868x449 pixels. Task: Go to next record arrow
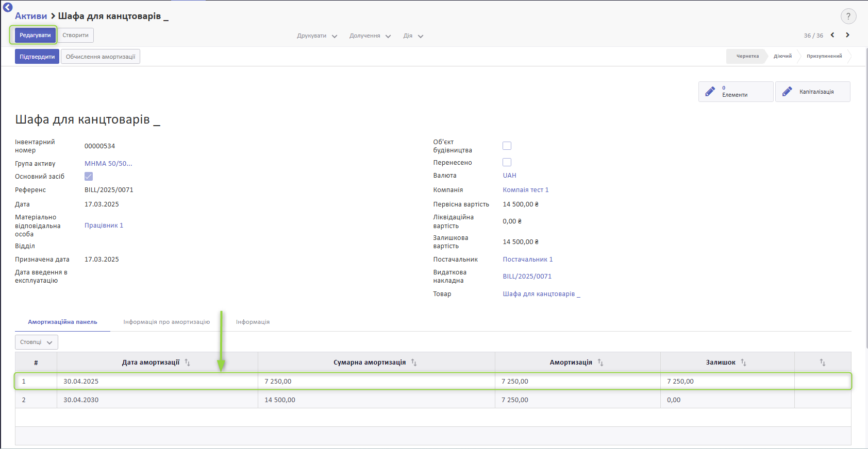click(x=847, y=35)
